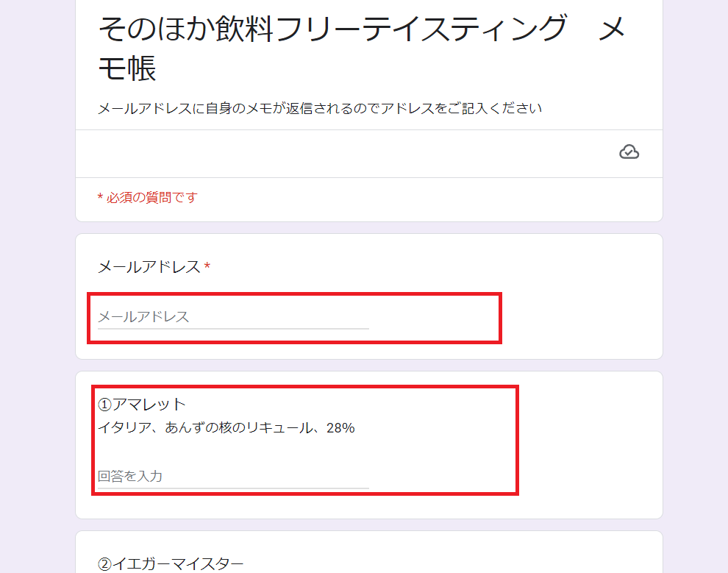Click the 28% text in Amaretto description

click(x=340, y=428)
